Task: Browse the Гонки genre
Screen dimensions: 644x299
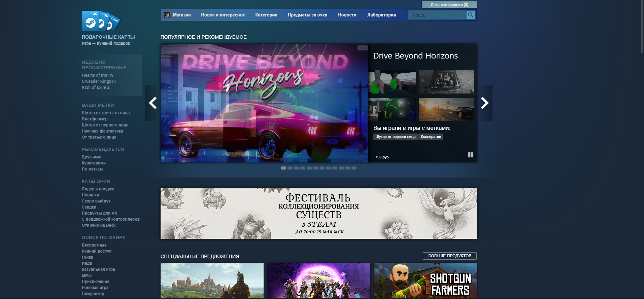Action: tap(88, 257)
